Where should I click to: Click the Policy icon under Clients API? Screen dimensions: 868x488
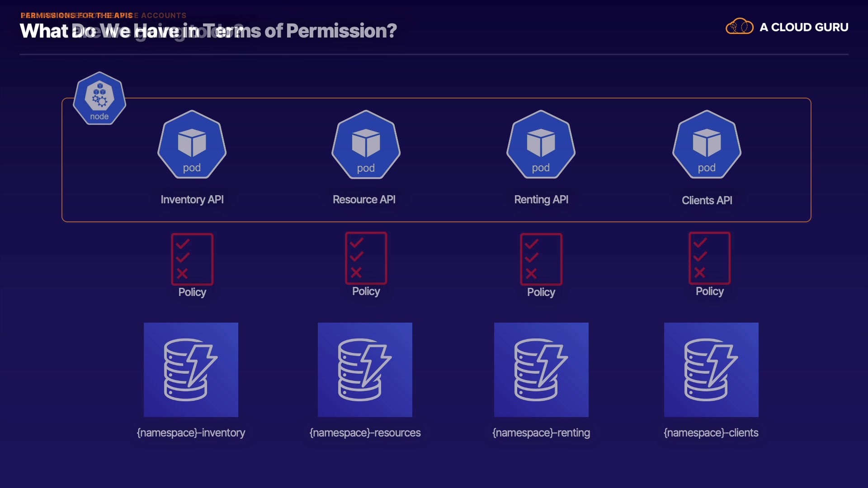coord(709,258)
